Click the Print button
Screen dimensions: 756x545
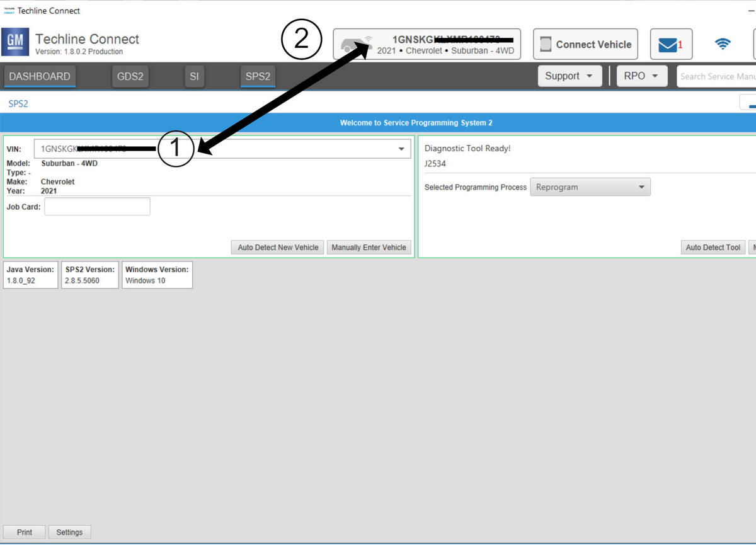(x=25, y=532)
